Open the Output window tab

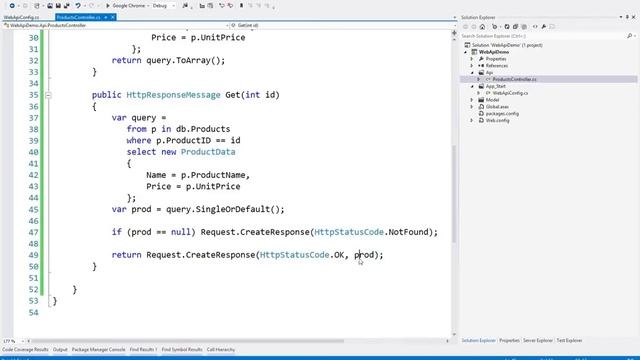(x=60, y=350)
